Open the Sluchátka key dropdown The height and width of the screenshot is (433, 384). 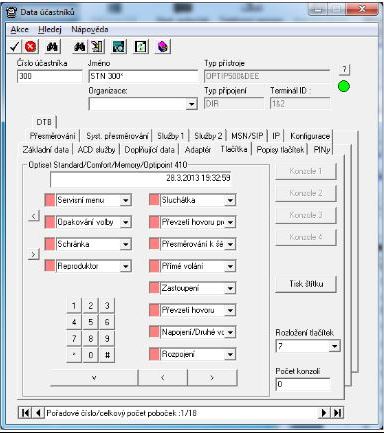coord(230,200)
